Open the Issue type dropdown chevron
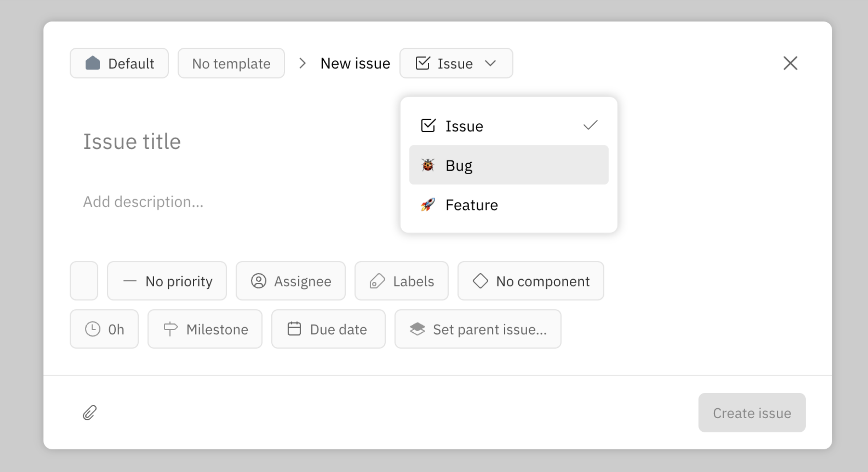The width and height of the screenshot is (868, 472). click(x=490, y=63)
